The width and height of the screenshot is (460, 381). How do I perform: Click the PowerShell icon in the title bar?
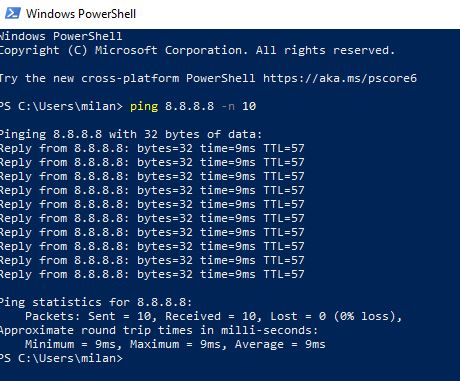pos(13,13)
